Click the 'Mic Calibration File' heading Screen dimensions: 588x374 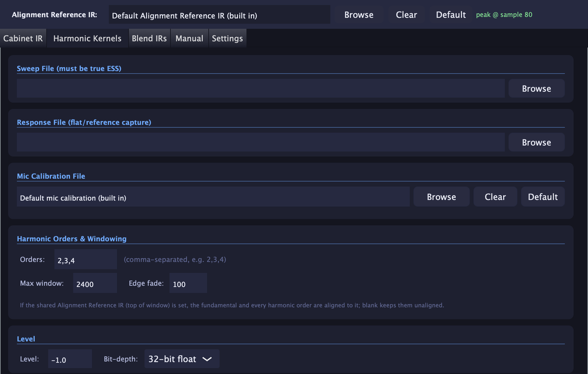(x=51, y=176)
